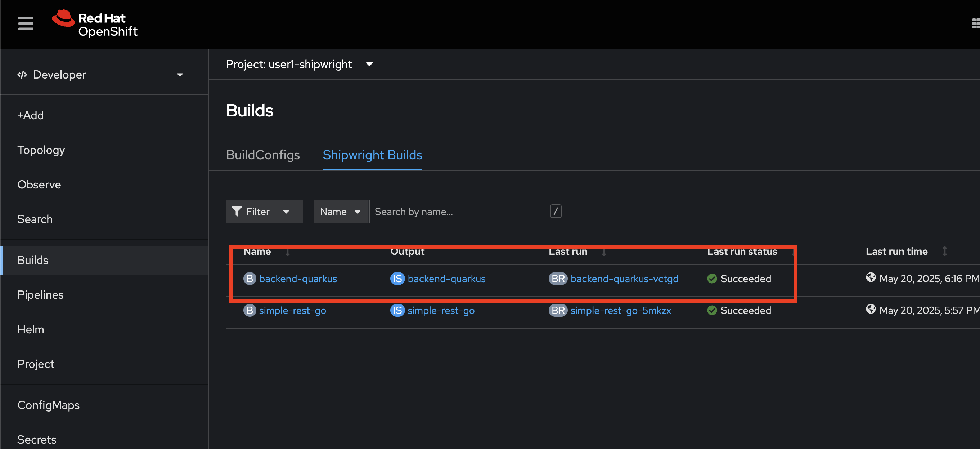This screenshot has width=980, height=449.
Task: Open the simple-rest-go image stream link
Action: point(441,310)
